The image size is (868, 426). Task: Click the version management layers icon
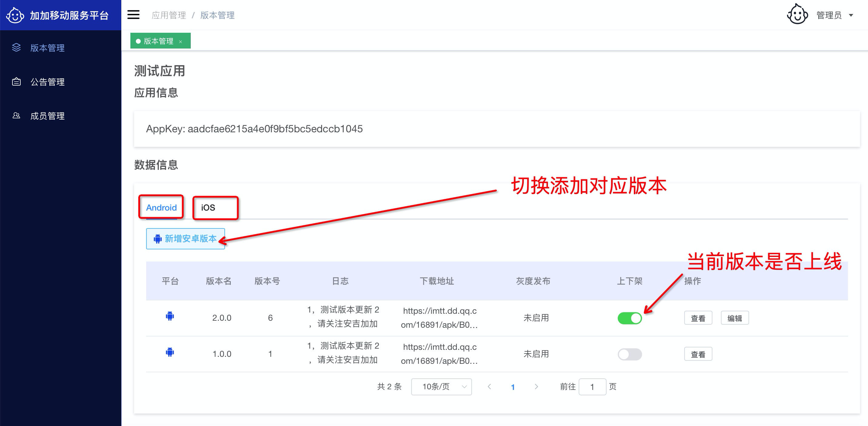click(x=16, y=48)
